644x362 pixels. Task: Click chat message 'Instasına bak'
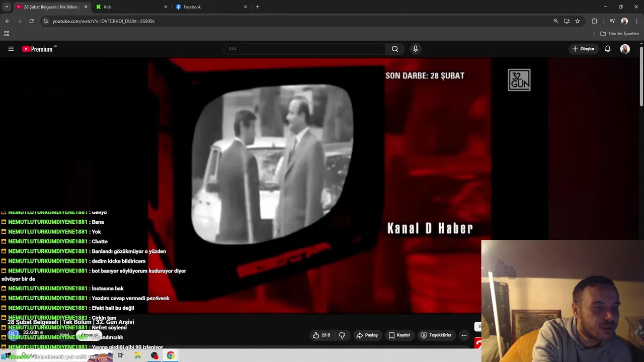108,289
